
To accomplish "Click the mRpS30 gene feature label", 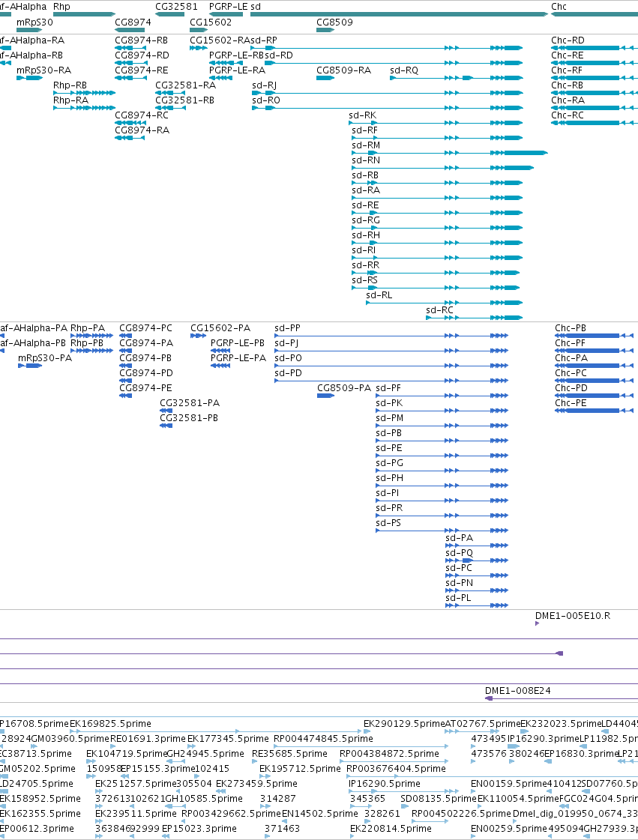I will pos(34,22).
